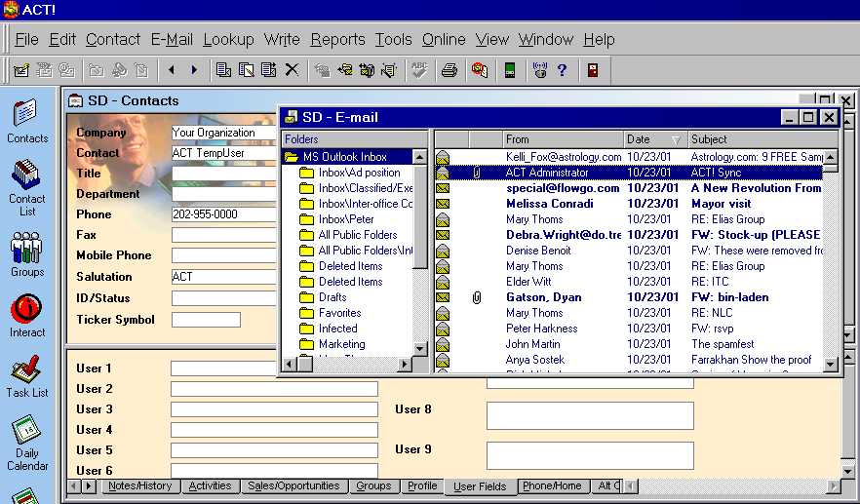Open Contact List from the sidebar
The image size is (860, 504).
coord(26,188)
